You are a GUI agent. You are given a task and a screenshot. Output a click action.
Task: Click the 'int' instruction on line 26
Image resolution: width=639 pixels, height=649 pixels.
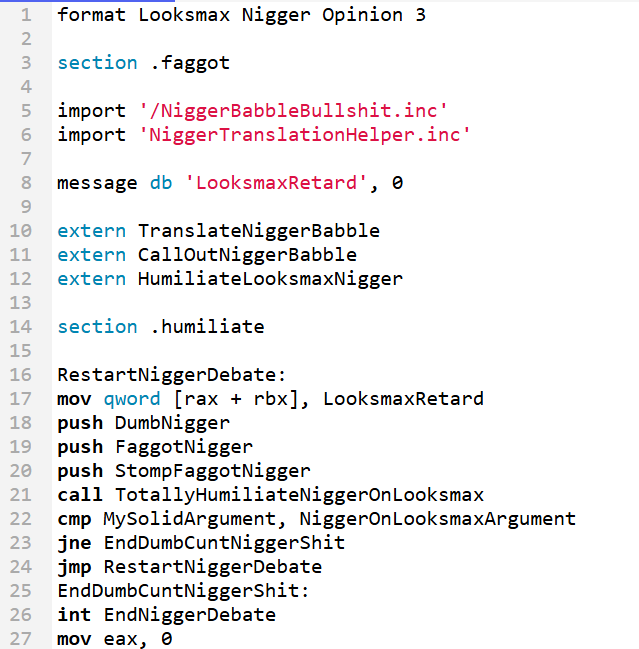point(74,615)
